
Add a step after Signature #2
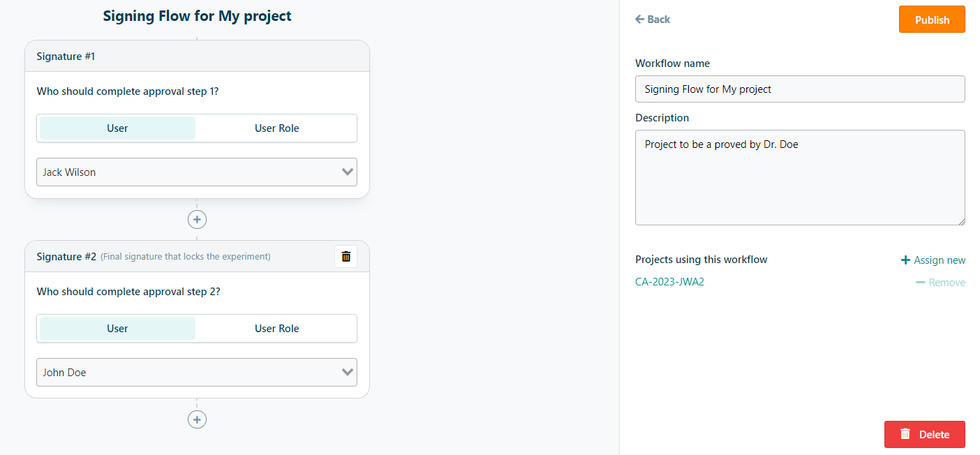coord(197,419)
